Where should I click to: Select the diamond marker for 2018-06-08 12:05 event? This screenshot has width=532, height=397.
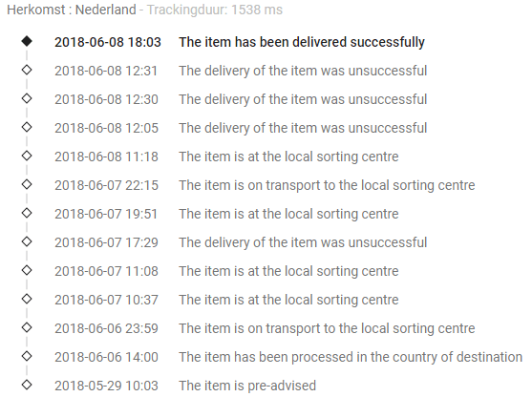point(27,127)
